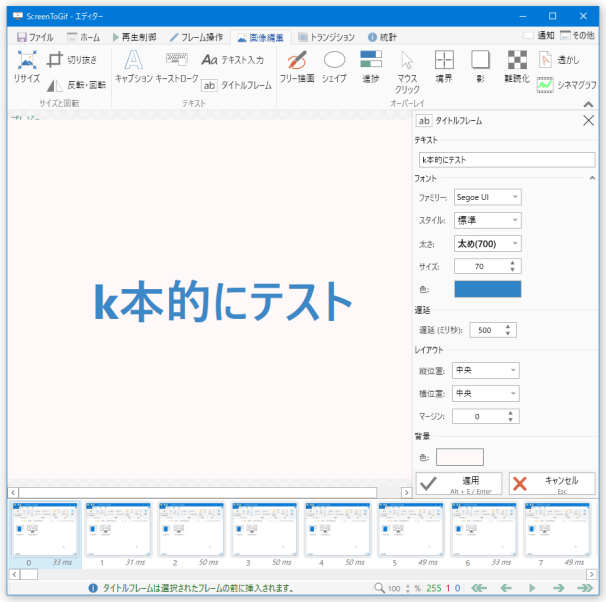Select the シェイプ shape overlay
606x602 pixels.
click(334, 66)
